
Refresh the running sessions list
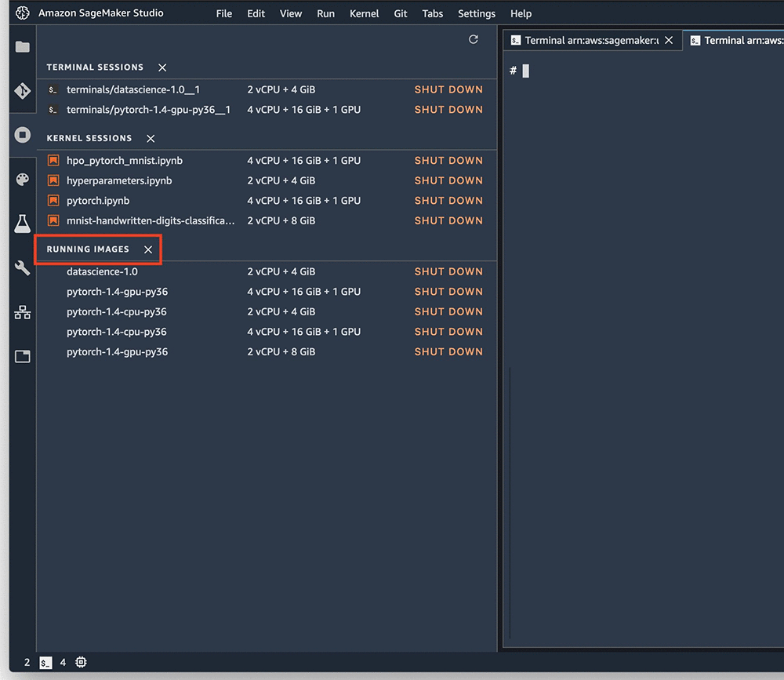tap(474, 39)
